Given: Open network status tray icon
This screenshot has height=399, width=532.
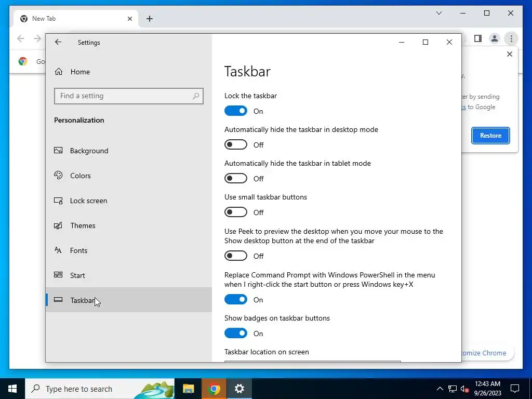Looking at the screenshot, I should click(453, 389).
